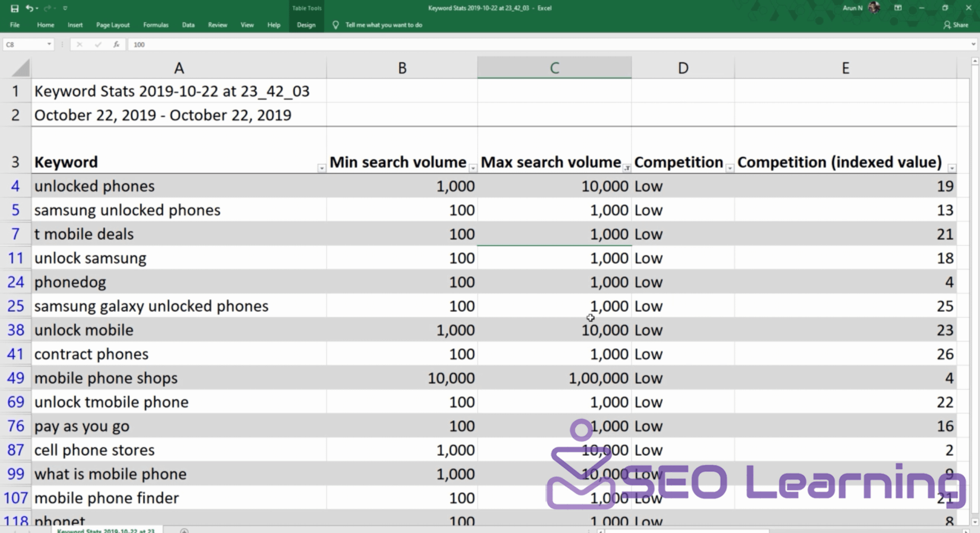Open ribbon display options icon
The width and height of the screenshot is (980, 533).
(898, 8)
